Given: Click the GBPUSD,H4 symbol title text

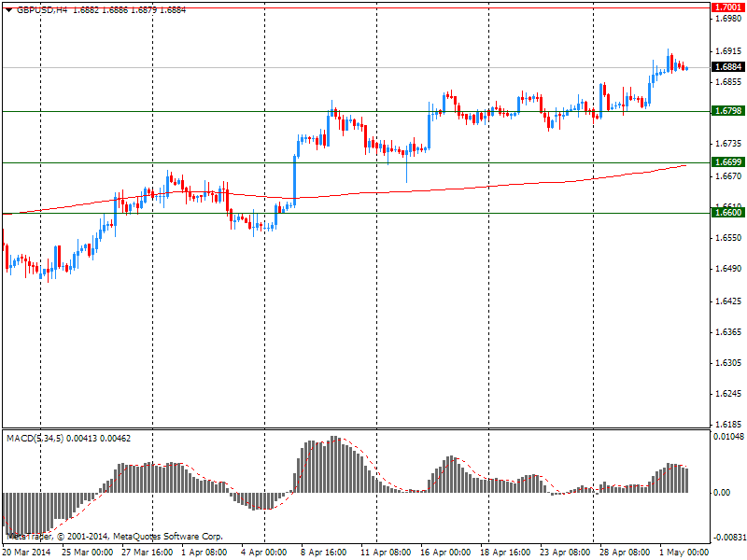Looking at the screenshot, I should [x=42, y=10].
